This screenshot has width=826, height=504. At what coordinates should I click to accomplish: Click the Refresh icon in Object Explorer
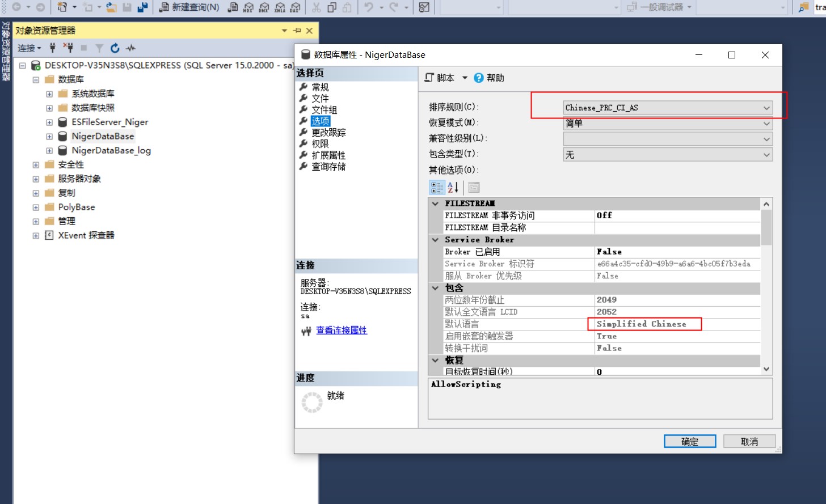coord(115,48)
